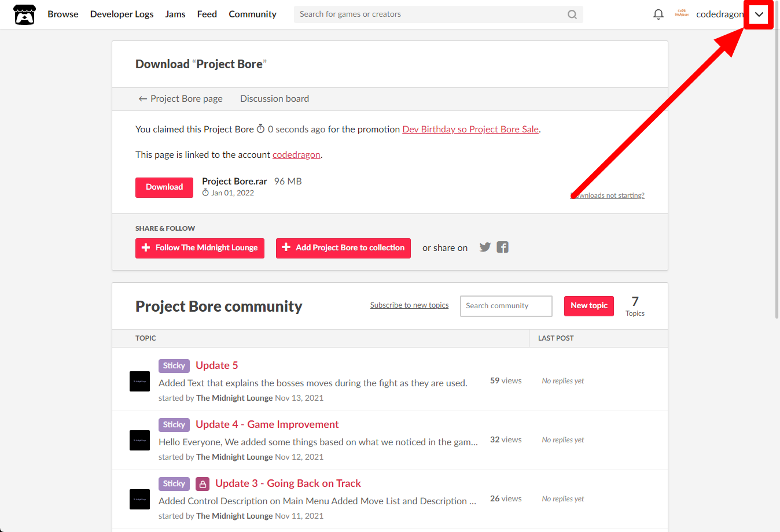Click Downloads not starting? link
The height and width of the screenshot is (532, 780).
(x=608, y=195)
